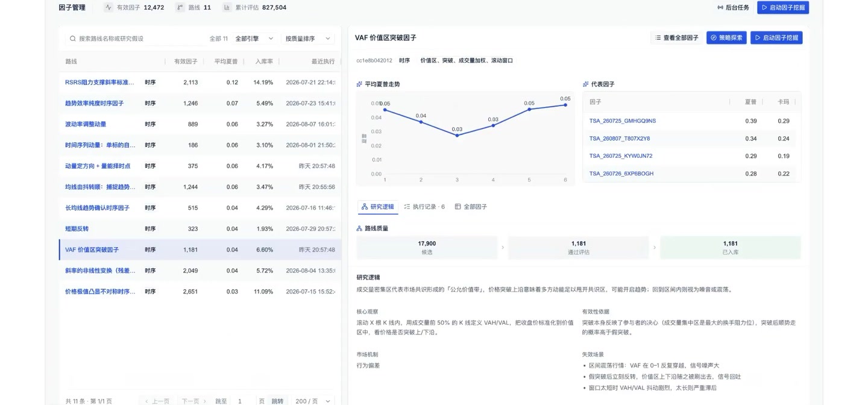Click 查看全部因子 button
The width and height of the screenshot is (868, 405).
point(676,37)
